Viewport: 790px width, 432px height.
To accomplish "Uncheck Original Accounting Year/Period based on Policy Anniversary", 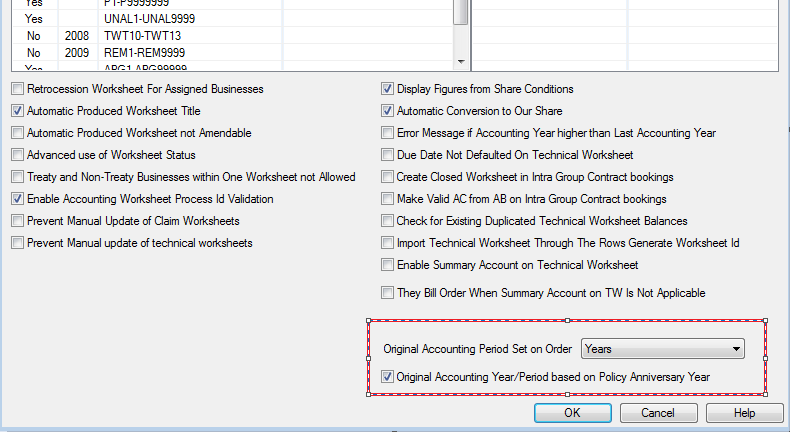I will (x=388, y=377).
